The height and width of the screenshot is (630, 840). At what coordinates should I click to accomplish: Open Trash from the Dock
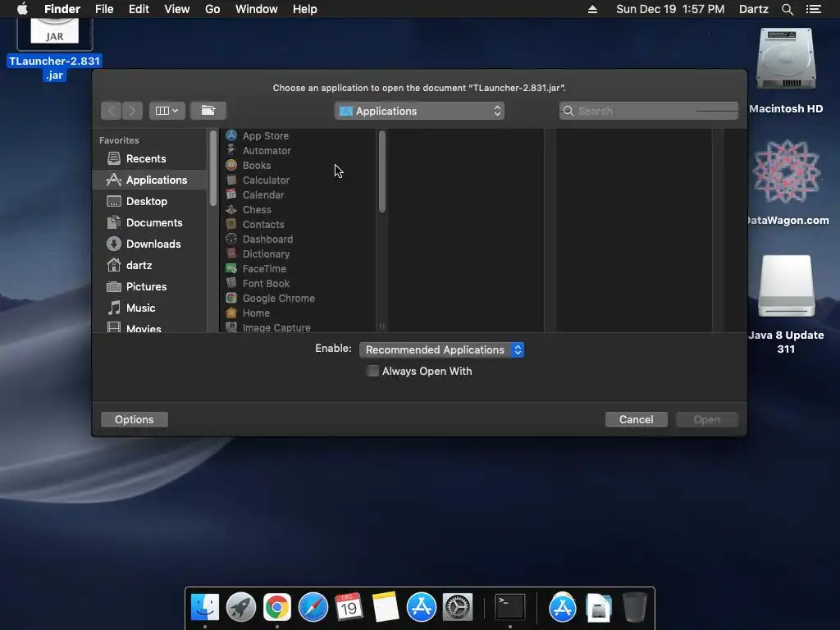click(x=635, y=607)
